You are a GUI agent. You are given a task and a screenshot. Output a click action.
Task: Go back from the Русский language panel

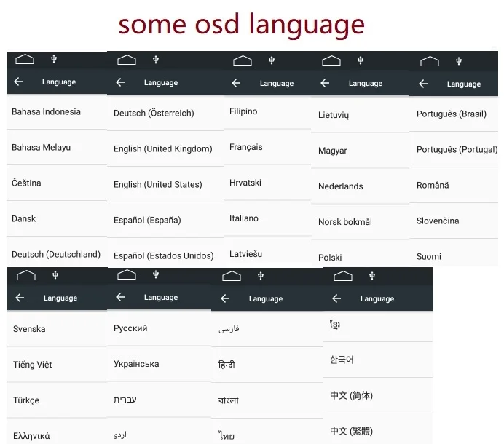tap(120, 297)
